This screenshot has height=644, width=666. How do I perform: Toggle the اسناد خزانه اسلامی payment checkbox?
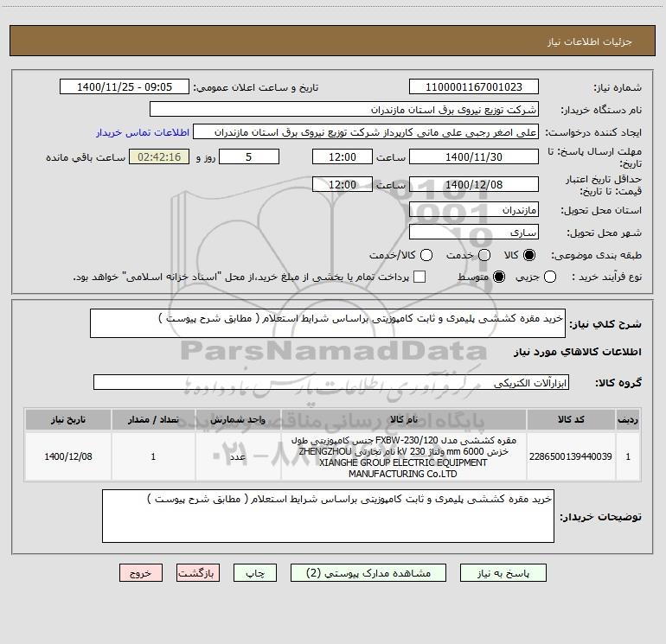419,277
